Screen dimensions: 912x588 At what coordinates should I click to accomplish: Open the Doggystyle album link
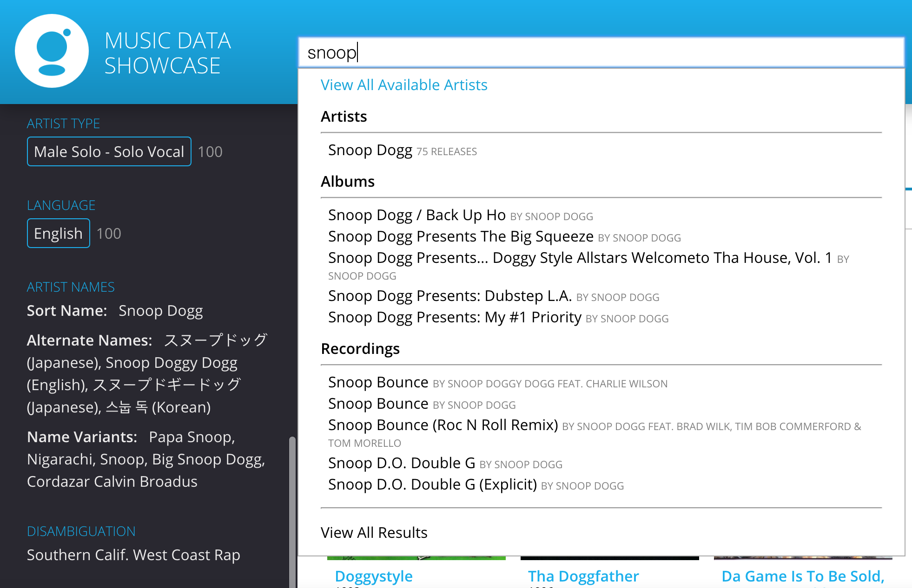point(373,576)
